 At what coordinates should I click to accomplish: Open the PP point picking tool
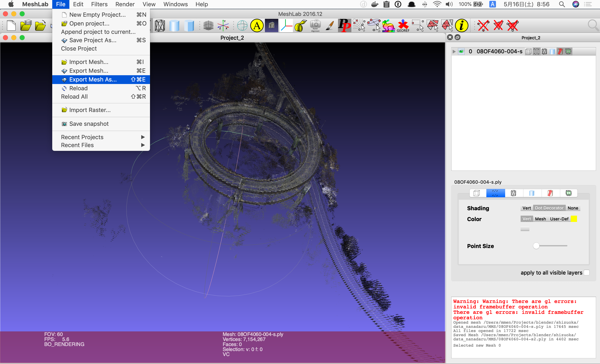point(344,25)
